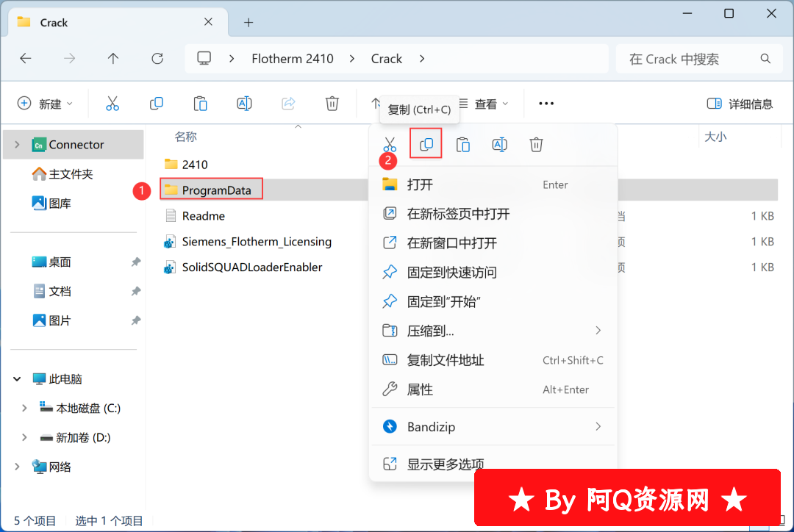Click the Rename icon in the context menu
The width and height of the screenshot is (794, 532).
(x=499, y=145)
